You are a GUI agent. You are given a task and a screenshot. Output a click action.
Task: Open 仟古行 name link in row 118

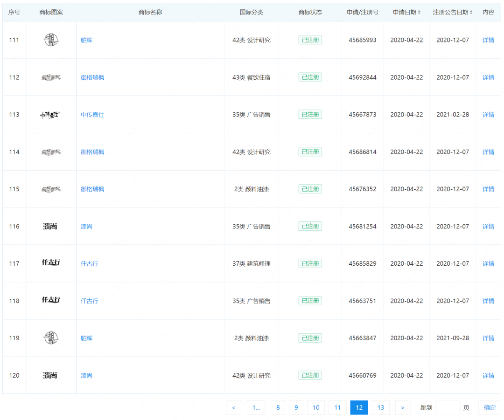coord(89,301)
